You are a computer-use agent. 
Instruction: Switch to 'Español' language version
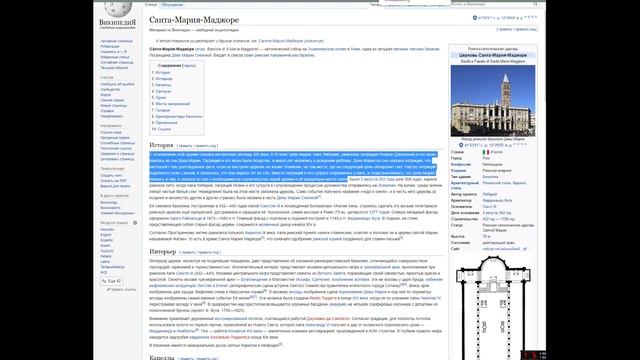(x=107, y=240)
